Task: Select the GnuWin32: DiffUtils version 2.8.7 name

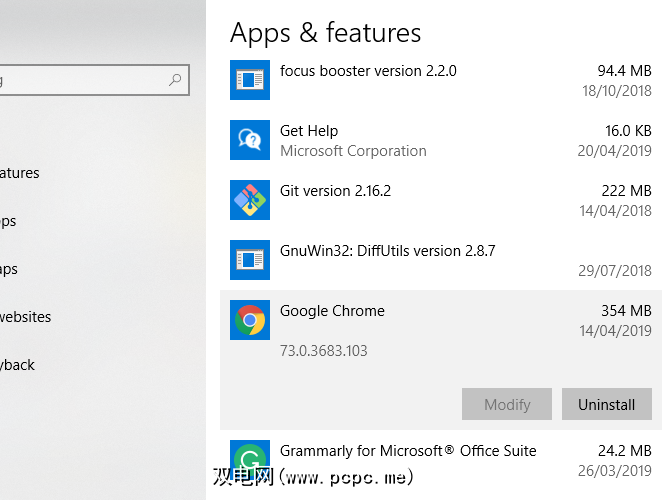Action: [x=387, y=251]
